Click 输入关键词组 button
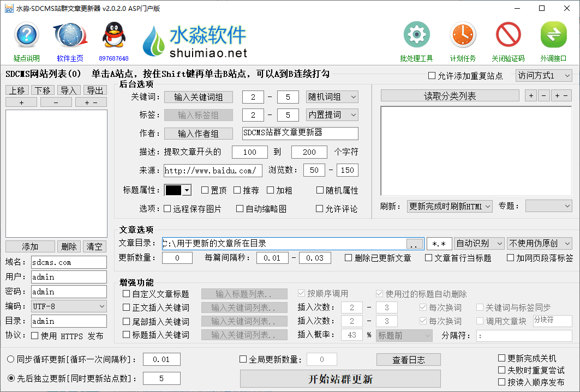Image resolution: width=580 pixels, height=392 pixels. coord(199,97)
